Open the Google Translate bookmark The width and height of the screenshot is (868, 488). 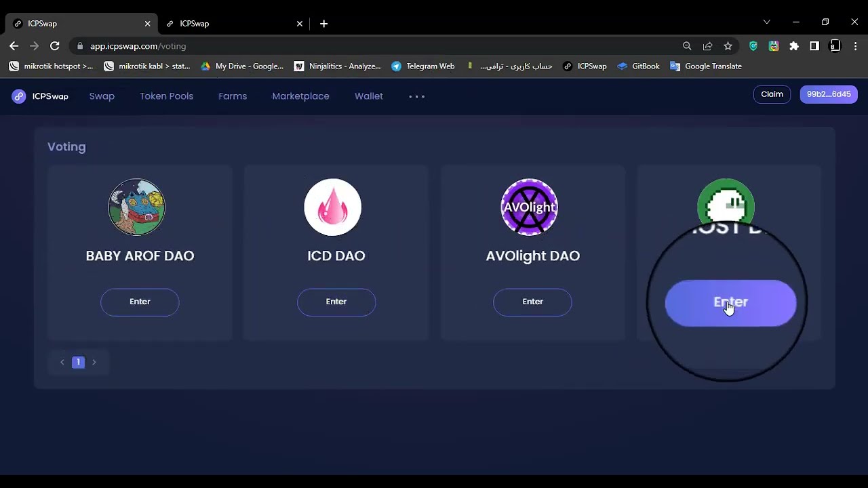click(x=706, y=66)
